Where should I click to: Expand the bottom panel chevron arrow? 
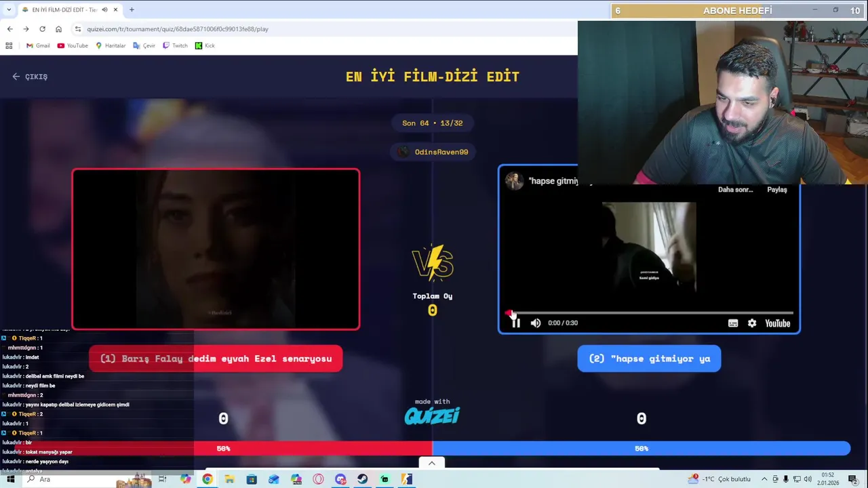432,463
